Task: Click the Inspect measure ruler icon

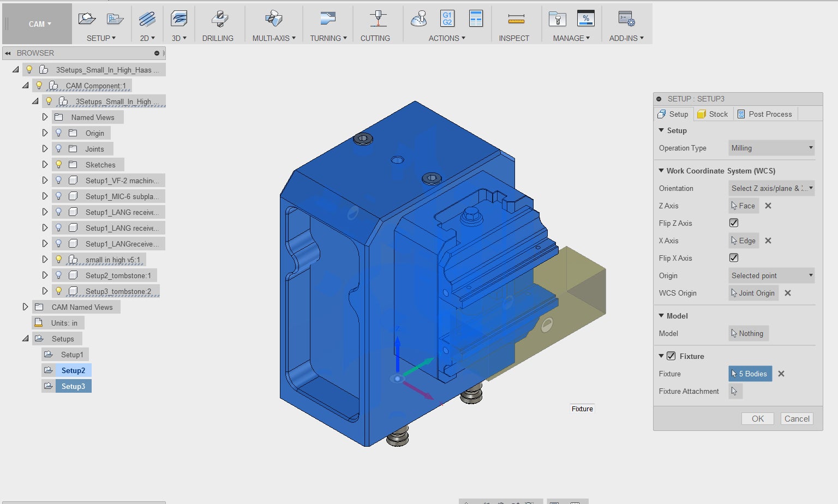Action: [x=516, y=20]
